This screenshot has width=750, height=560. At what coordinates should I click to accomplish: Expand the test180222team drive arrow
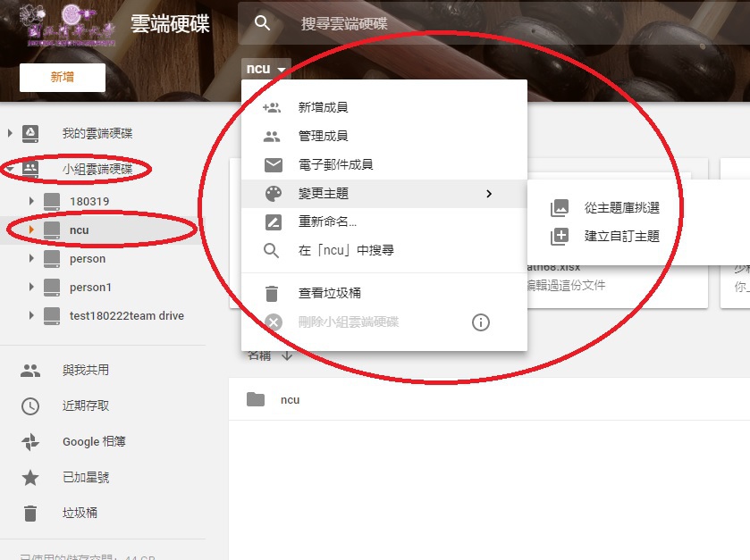pyautogui.click(x=31, y=316)
